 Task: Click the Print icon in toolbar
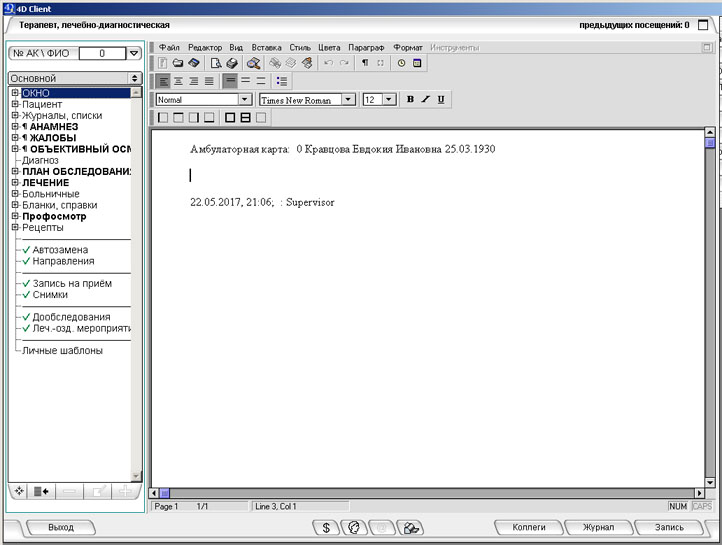click(x=231, y=63)
